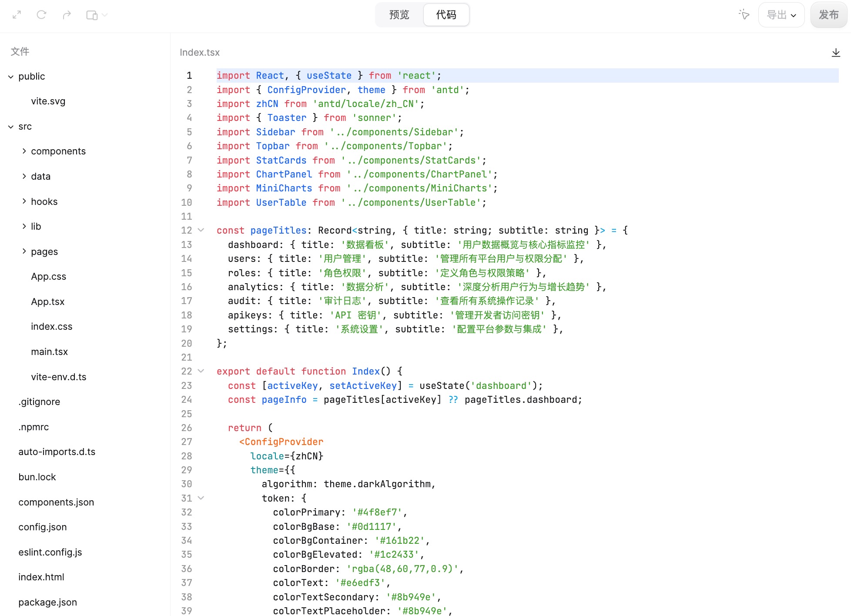Collapse the src folder
Screen dimensions: 851x616
[x=11, y=127]
